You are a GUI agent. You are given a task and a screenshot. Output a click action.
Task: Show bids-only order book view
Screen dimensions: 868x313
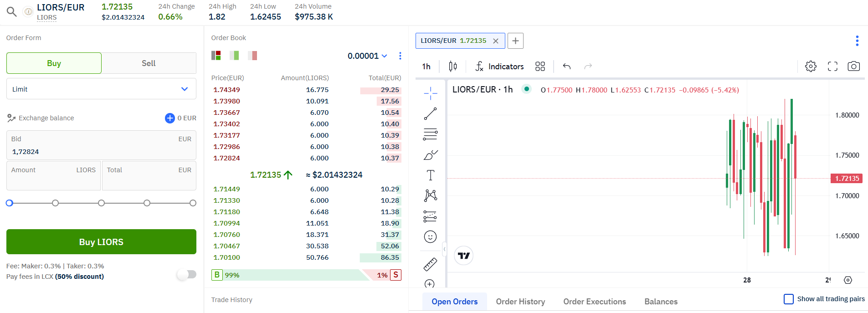tap(234, 56)
